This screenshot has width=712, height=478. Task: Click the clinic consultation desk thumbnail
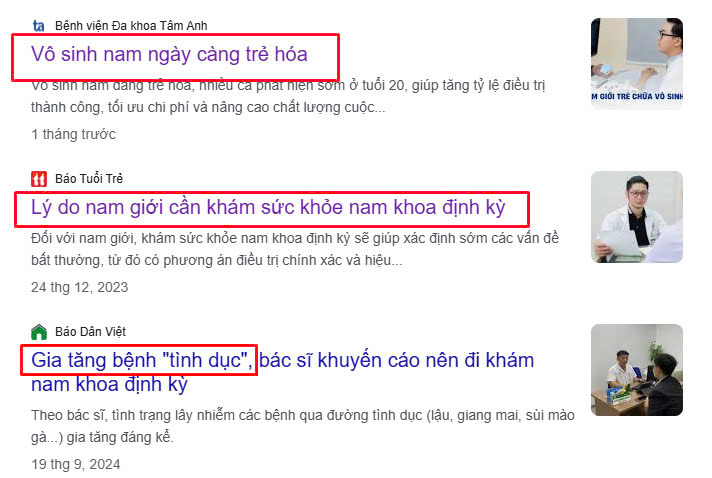(637, 370)
